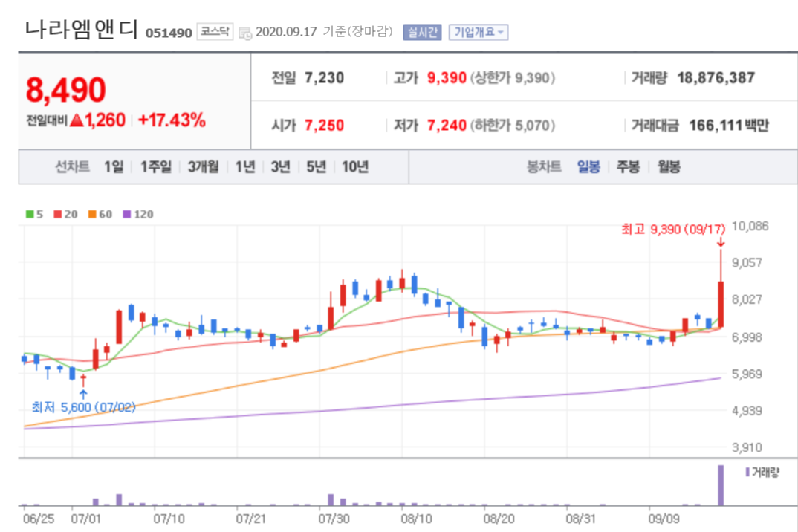Click the orange 60-day average legend swatch

click(x=92, y=214)
